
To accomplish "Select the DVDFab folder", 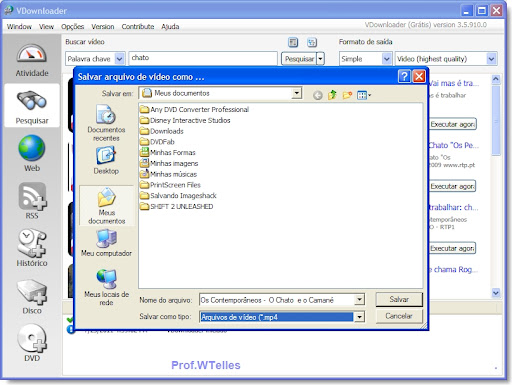I will [157, 142].
